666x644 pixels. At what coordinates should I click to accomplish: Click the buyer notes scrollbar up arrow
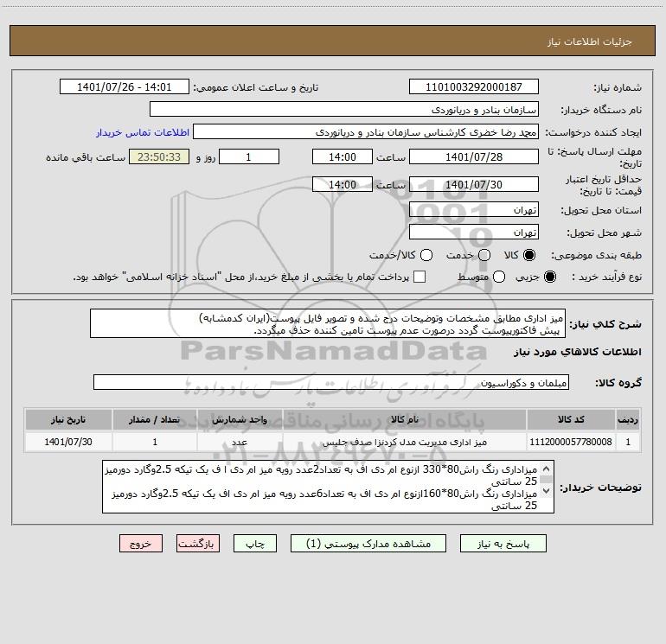click(547, 469)
